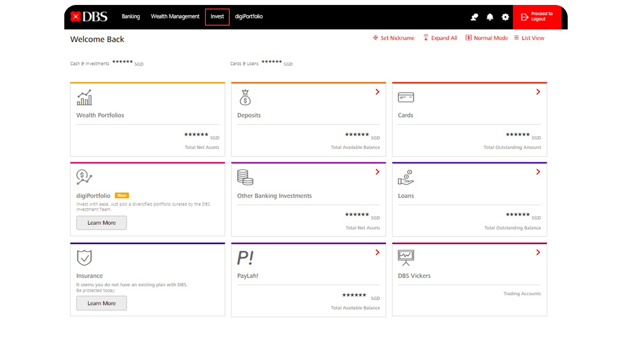Click Other Banking Investments title
This screenshot has width=632, height=364.
(x=274, y=196)
